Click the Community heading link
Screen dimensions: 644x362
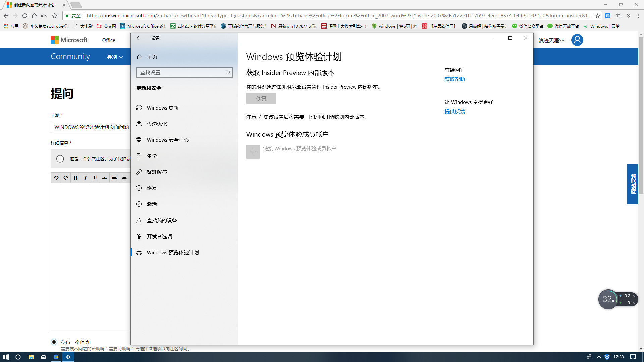tap(70, 56)
